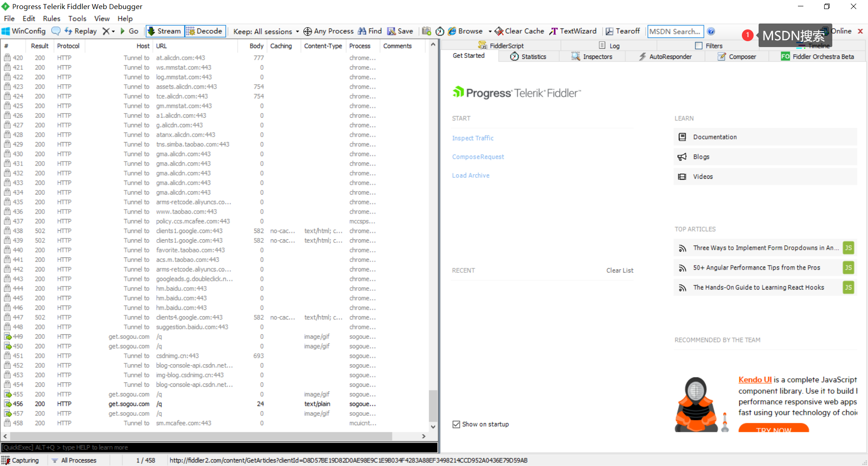This screenshot has height=466, width=868.
Task: Open article Three Ways to Implement Form Dropdowns
Action: pyautogui.click(x=765, y=248)
